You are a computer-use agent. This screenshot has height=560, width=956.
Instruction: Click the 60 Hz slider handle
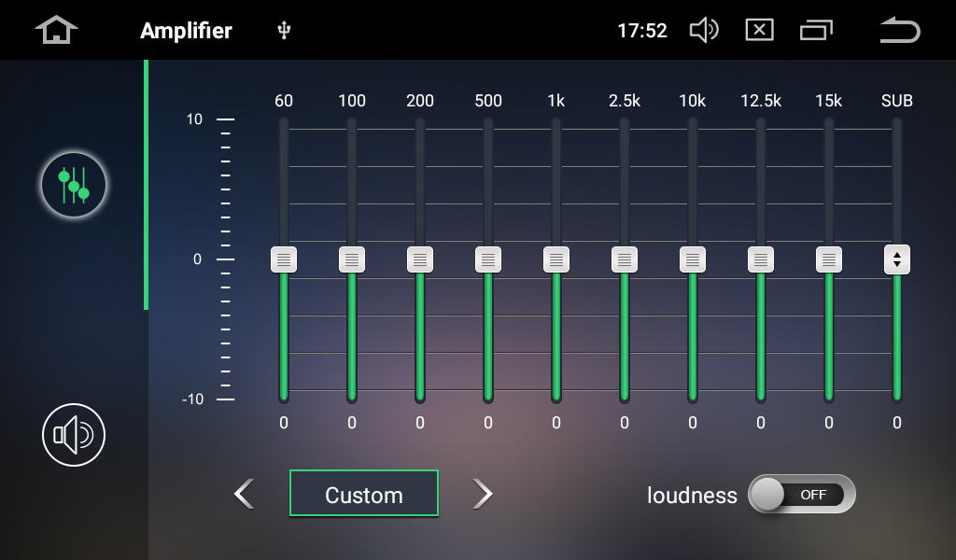point(284,259)
